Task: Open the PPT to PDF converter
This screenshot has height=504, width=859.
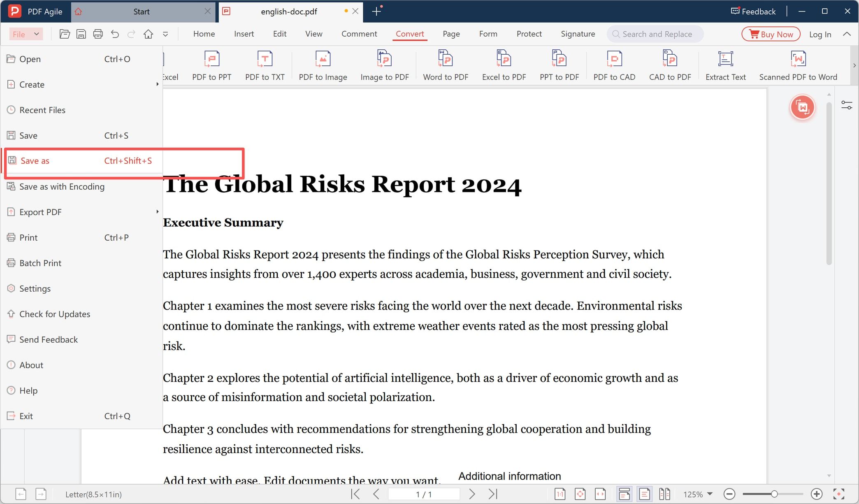Action: pyautogui.click(x=559, y=65)
